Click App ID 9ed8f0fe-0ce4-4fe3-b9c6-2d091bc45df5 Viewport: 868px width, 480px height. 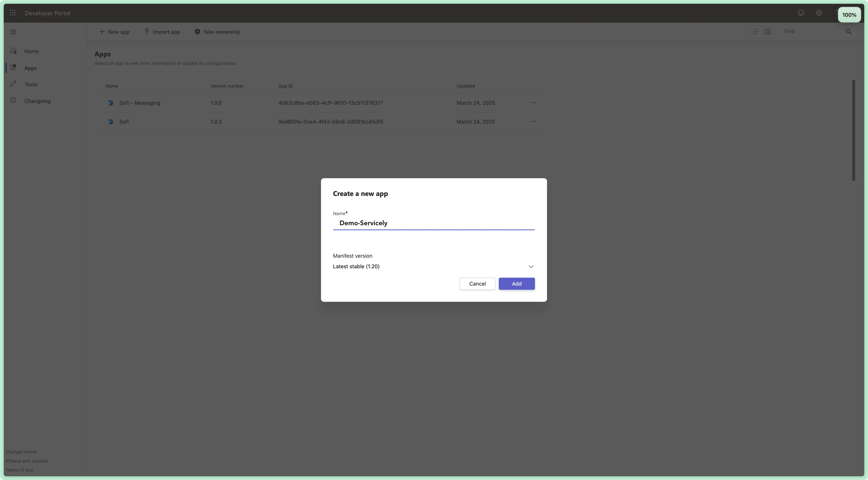click(331, 122)
